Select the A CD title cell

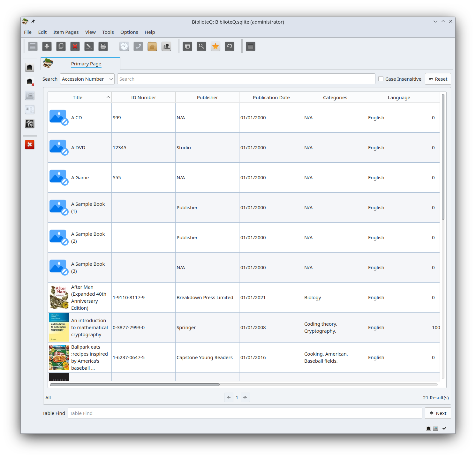tap(79, 118)
